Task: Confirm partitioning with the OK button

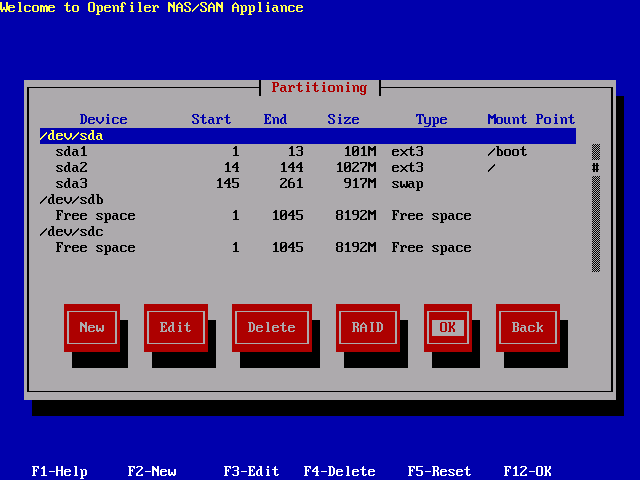Action: pyautogui.click(x=447, y=327)
